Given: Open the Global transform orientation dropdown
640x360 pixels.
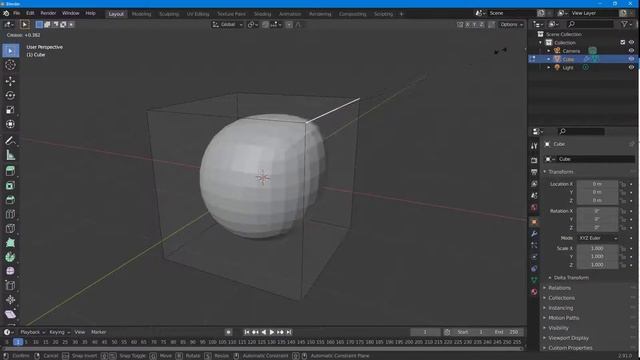Looking at the screenshot, I should coord(227,24).
